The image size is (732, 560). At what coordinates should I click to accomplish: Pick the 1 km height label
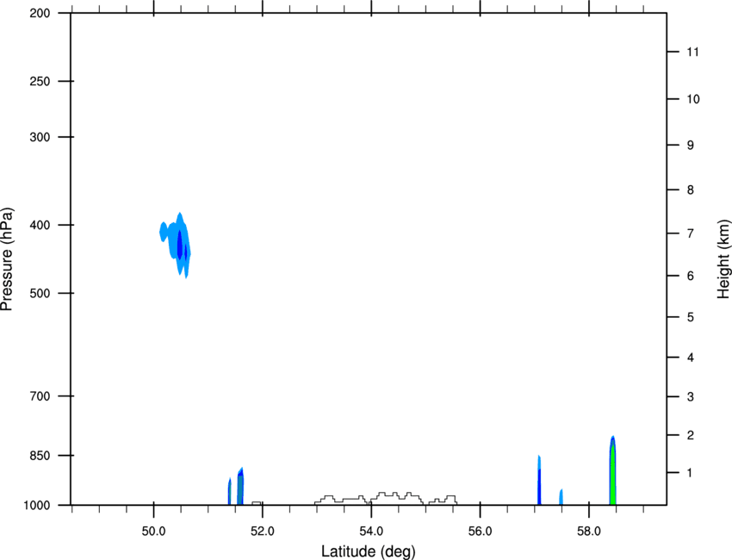pyautogui.click(x=690, y=473)
